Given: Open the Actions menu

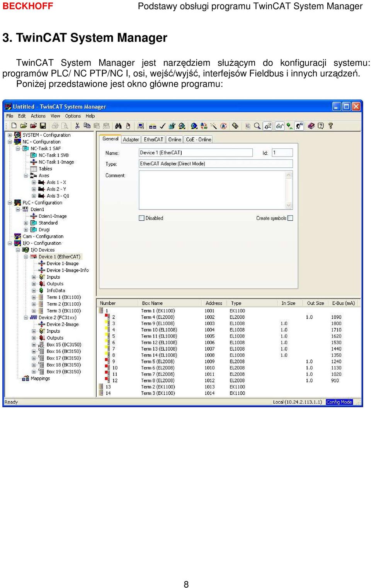Looking at the screenshot, I should (x=38, y=116).
